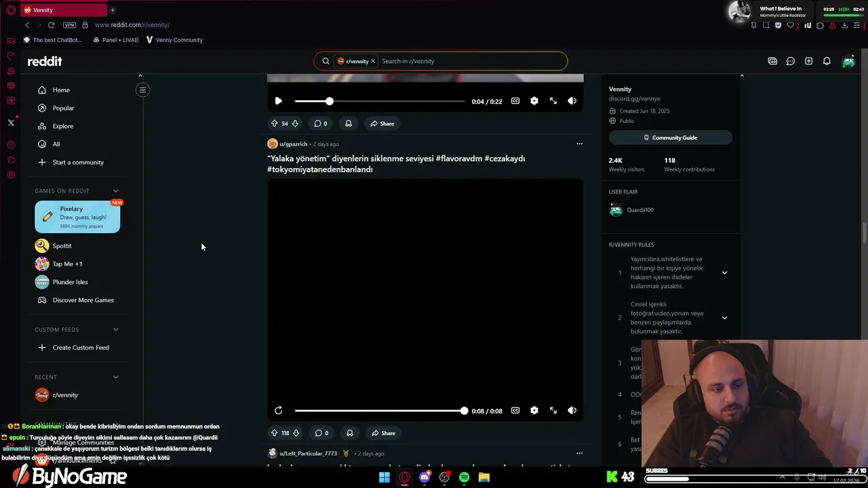Expand rule 1 in r/vennity rules
868x488 pixels.
724,272
